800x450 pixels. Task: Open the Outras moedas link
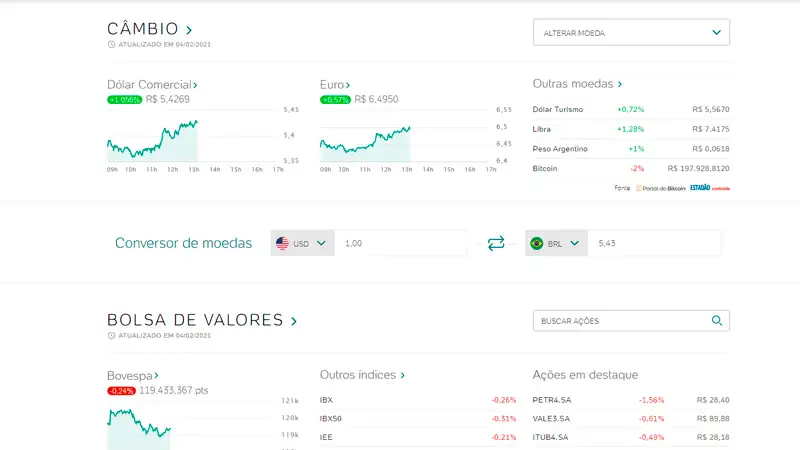pos(577,85)
